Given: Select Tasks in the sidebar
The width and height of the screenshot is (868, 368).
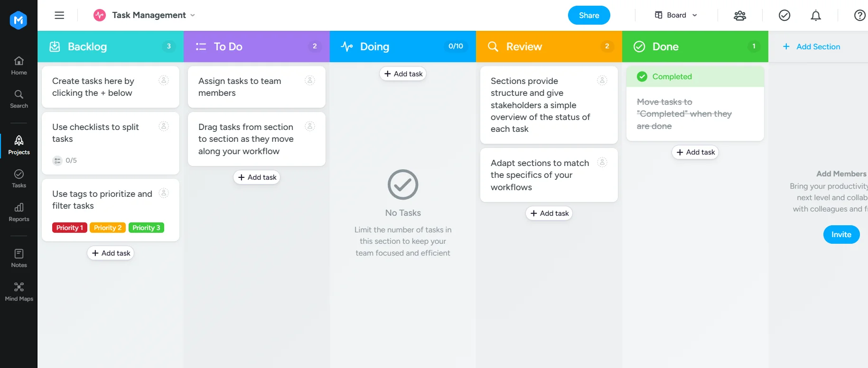Looking at the screenshot, I should point(19,178).
